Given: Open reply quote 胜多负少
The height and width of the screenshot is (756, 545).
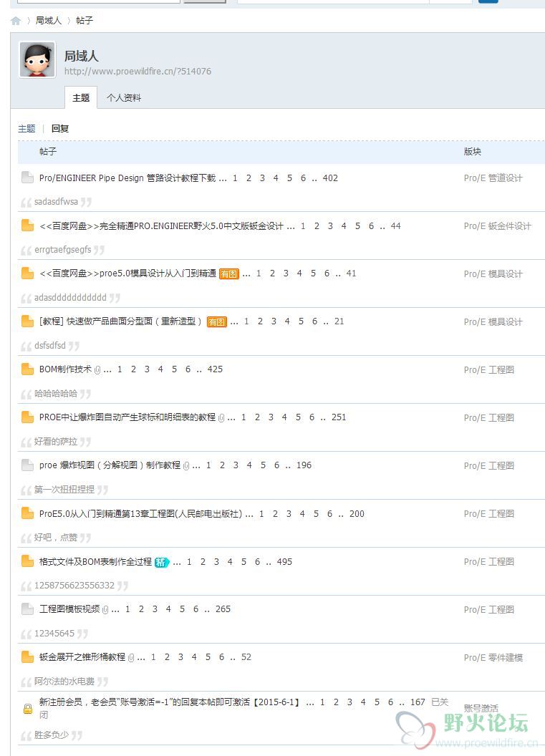Looking at the screenshot, I should 51,735.
